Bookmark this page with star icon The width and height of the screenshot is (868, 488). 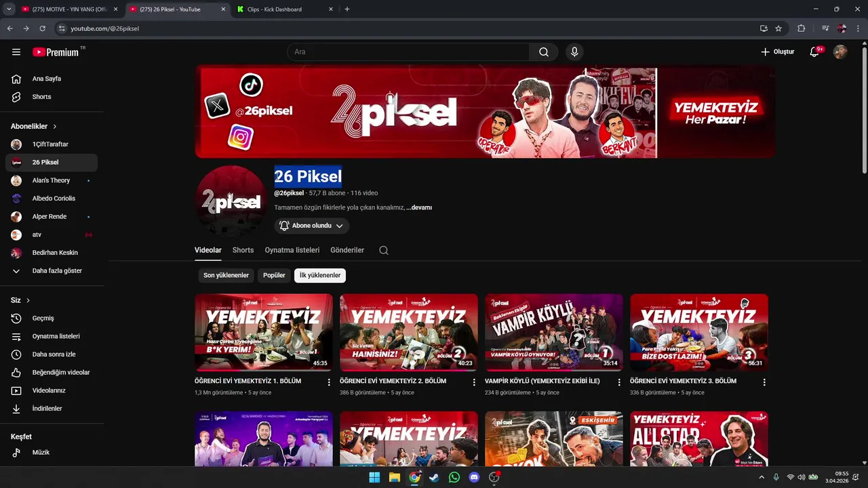point(778,28)
